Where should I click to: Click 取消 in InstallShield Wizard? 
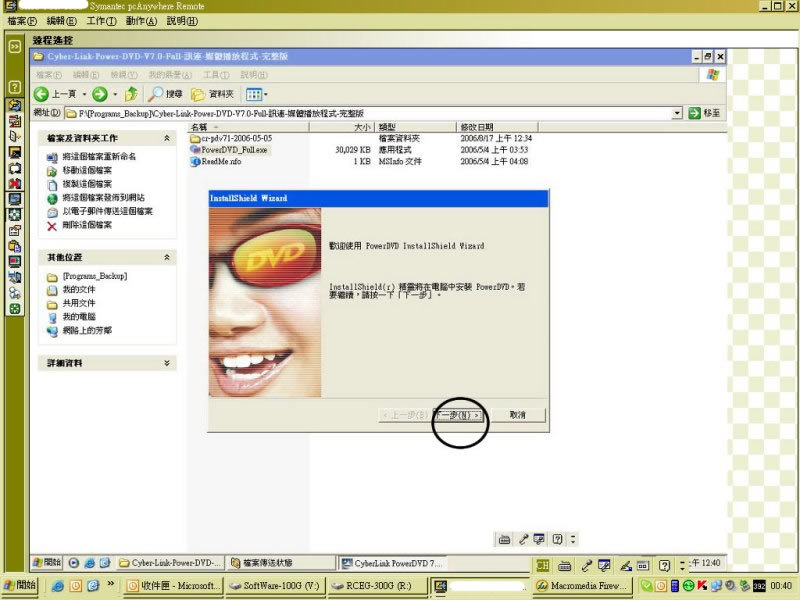517,415
